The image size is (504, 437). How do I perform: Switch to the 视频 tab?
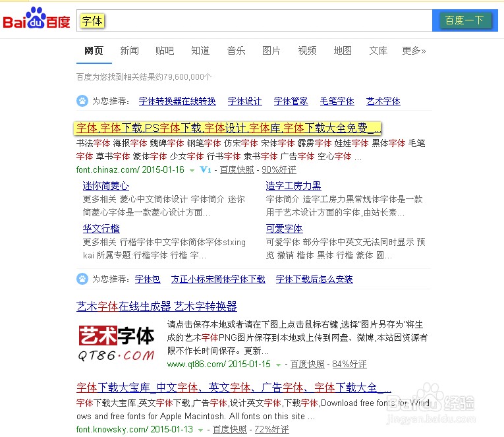click(x=307, y=51)
